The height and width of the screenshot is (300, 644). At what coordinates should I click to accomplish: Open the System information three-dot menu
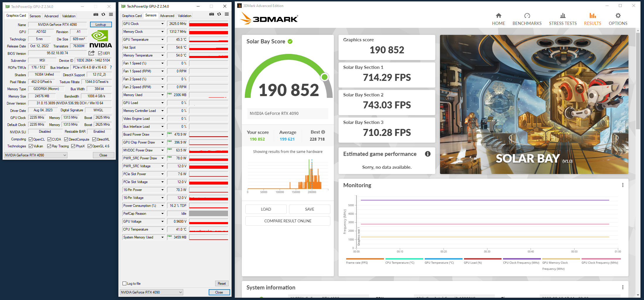(623, 287)
